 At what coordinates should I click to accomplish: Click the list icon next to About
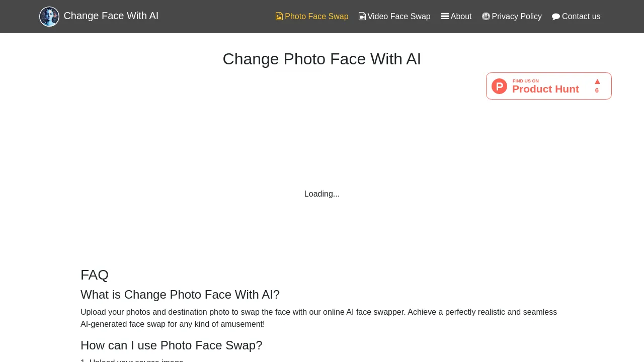[444, 16]
